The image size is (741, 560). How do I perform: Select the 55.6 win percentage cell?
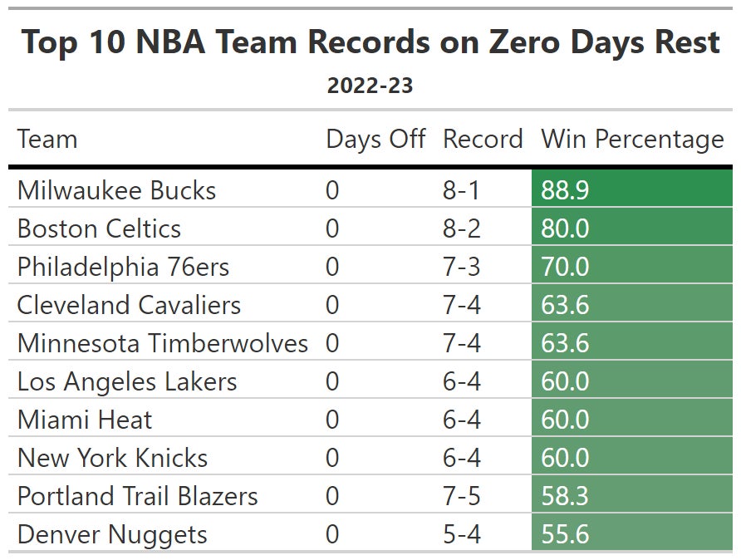(x=631, y=534)
